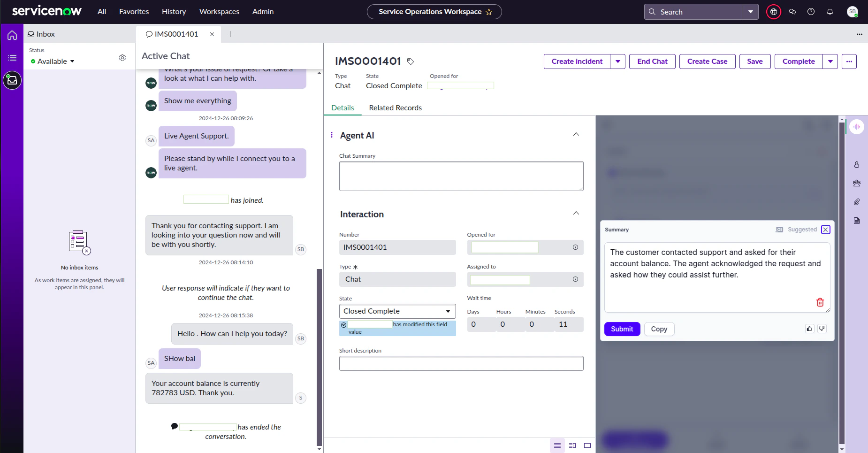Open the Admin menu
The width and height of the screenshot is (868, 453).
point(263,11)
